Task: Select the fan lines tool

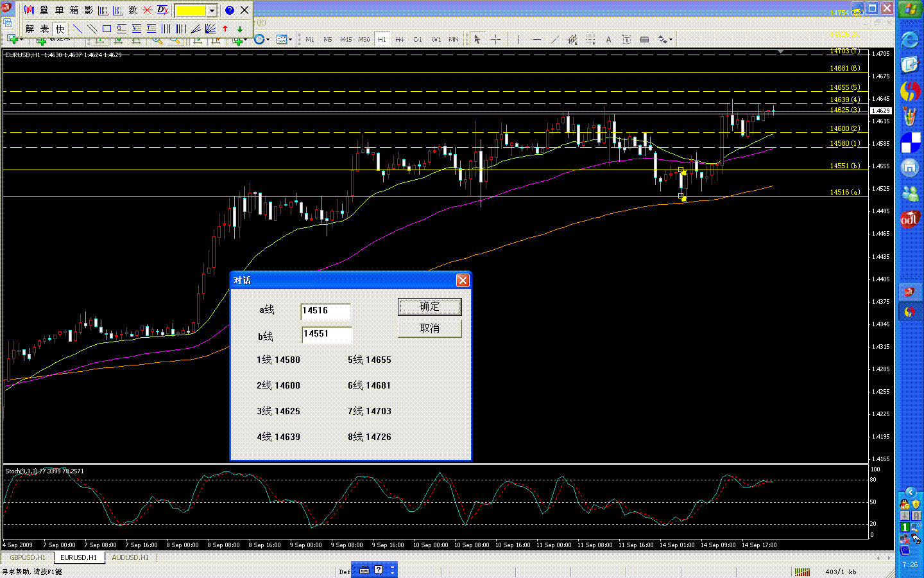Action: point(196,29)
